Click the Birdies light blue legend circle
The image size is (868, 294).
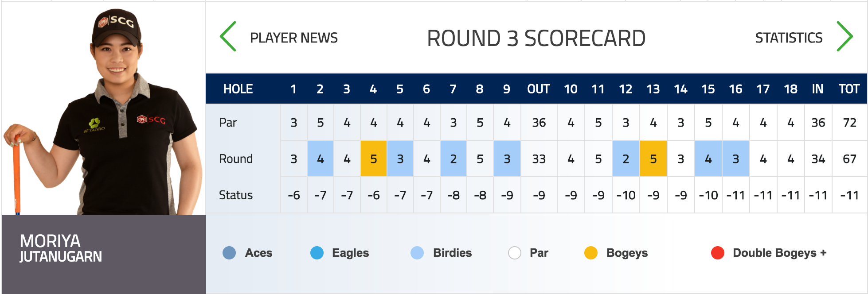click(x=417, y=253)
